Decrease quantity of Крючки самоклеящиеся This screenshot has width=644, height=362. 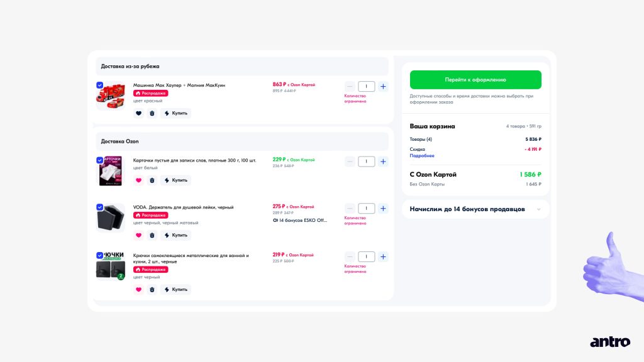(x=350, y=256)
